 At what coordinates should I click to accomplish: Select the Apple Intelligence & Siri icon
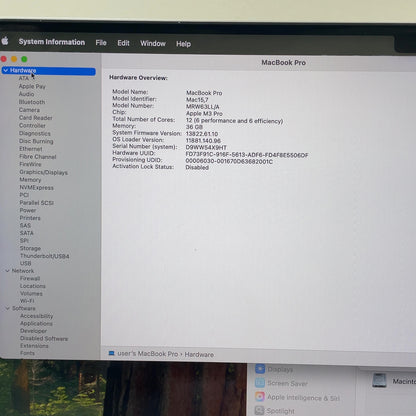coord(260,397)
